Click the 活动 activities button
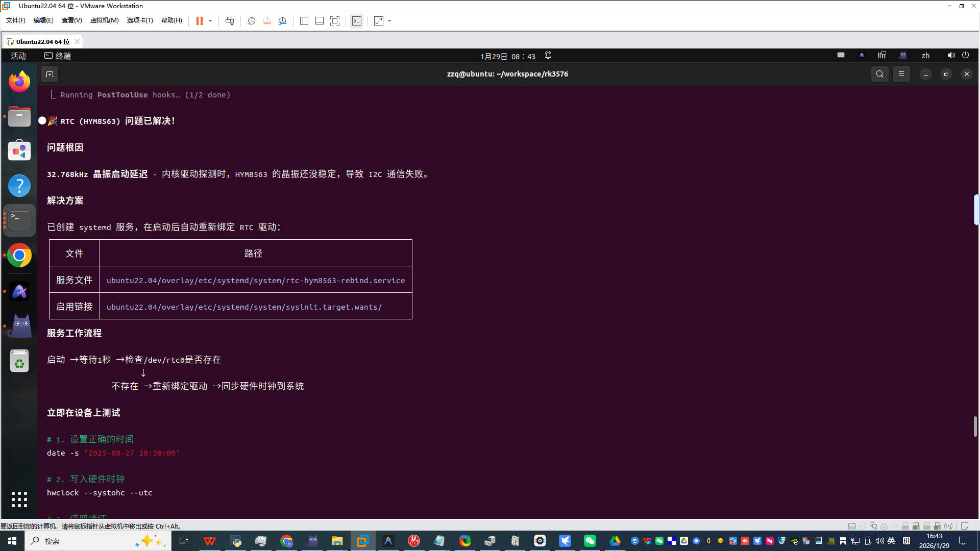 point(18,56)
